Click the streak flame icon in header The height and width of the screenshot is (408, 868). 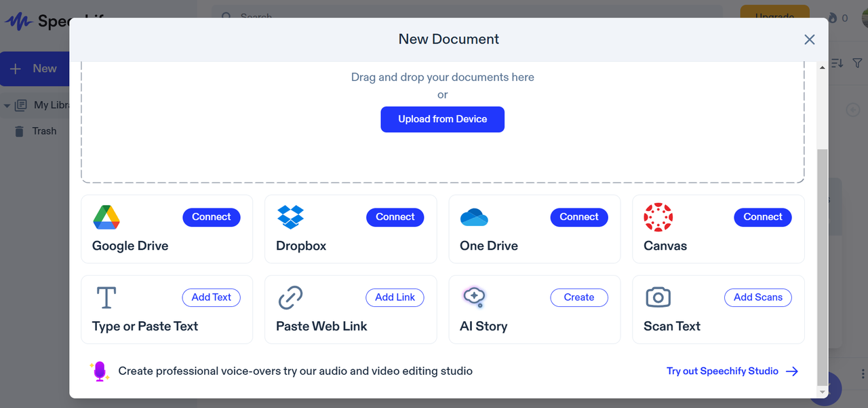click(x=833, y=18)
